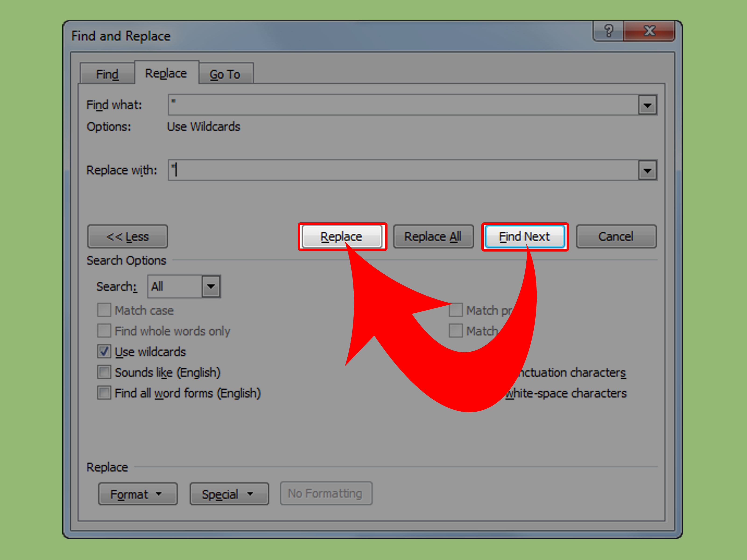
Task: Open the Go To tab
Action: click(x=225, y=74)
